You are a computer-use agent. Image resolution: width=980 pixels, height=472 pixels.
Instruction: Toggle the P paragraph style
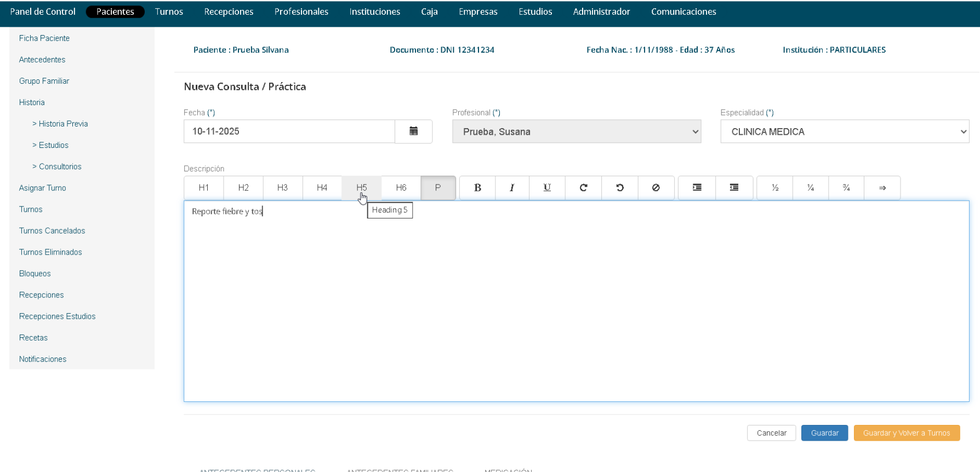[x=438, y=188]
